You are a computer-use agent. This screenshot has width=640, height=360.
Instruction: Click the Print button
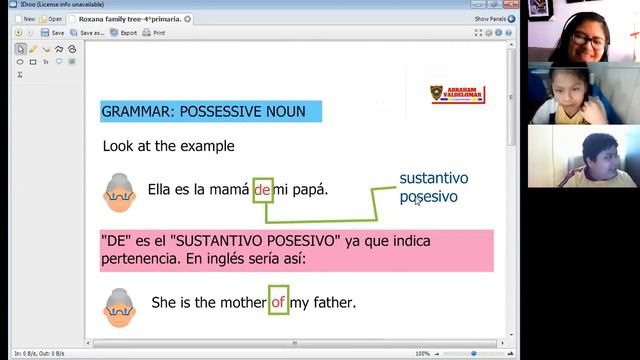click(x=154, y=33)
